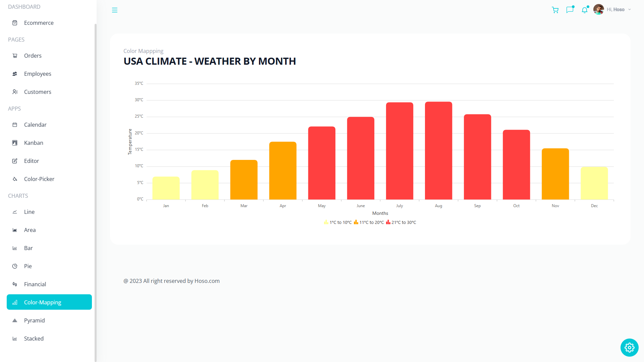Navigate to the Employees page
Image resolution: width=644 pixels, height=362 pixels.
click(38, 74)
